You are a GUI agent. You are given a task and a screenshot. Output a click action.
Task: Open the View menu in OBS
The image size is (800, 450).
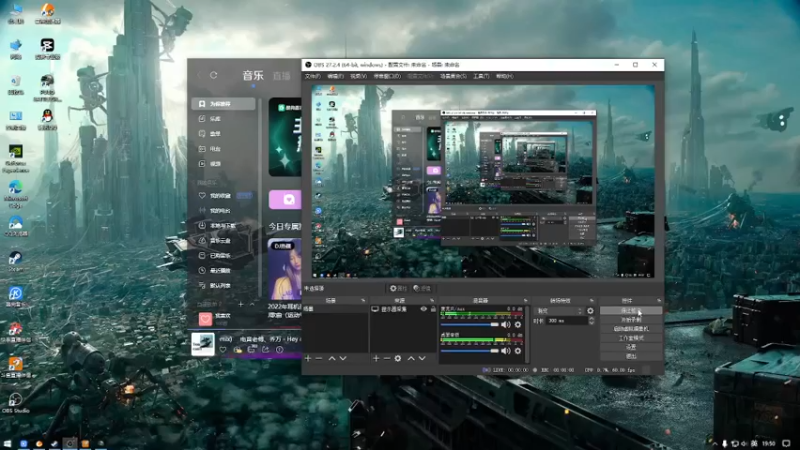pyautogui.click(x=358, y=76)
